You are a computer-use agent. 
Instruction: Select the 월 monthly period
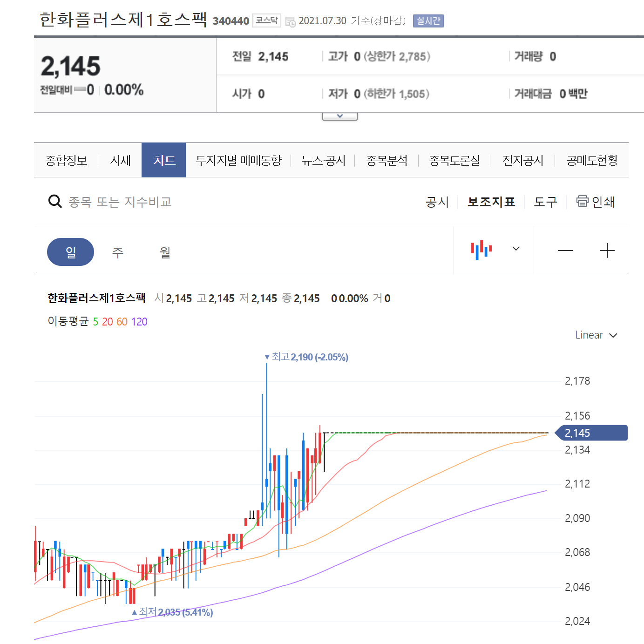point(165,252)
